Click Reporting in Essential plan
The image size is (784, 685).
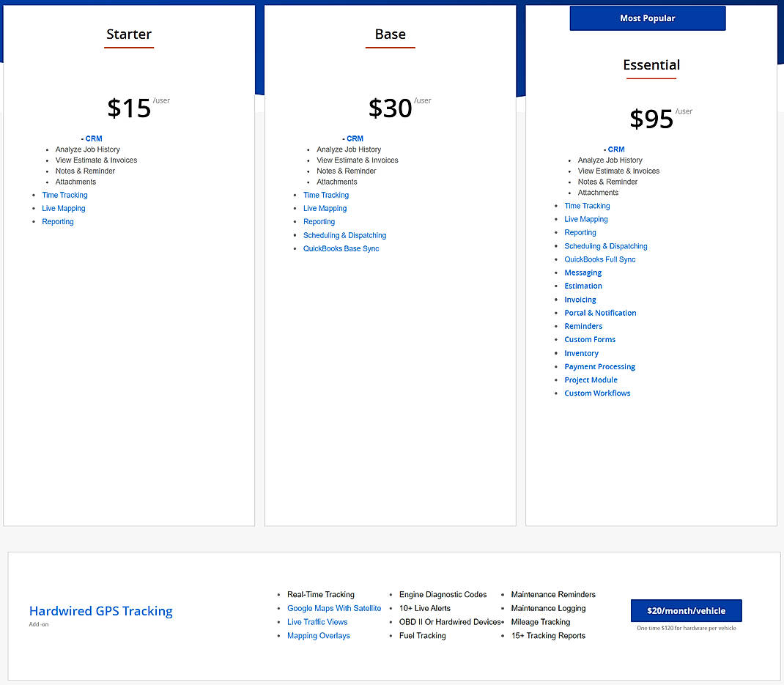pyautogui.click(x=580, y=232)
